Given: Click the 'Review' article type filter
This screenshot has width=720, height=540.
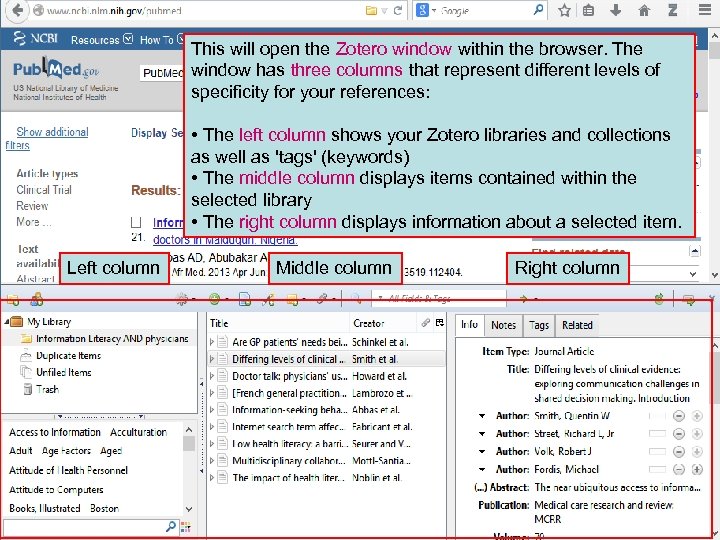Looking at the screenshot, I should tap(32, 206).
